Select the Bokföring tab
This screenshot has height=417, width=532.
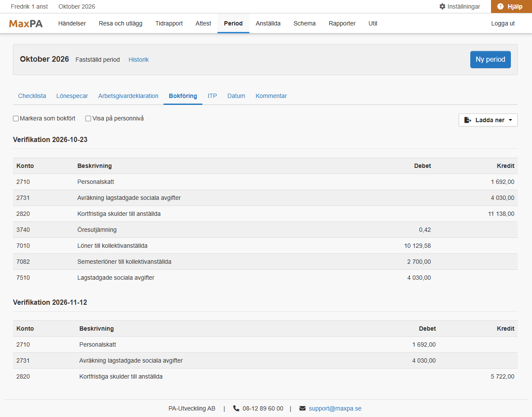tap(183, 96)
